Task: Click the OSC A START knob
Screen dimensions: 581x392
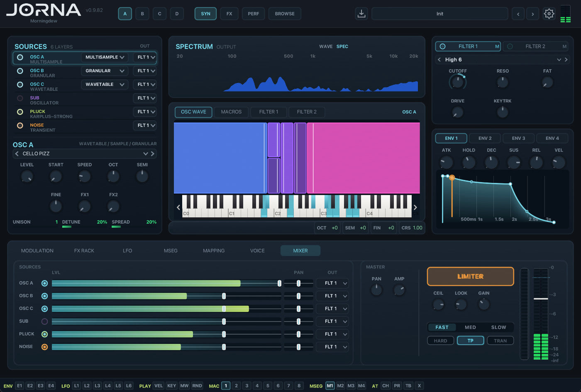Action: coord(56,177)
